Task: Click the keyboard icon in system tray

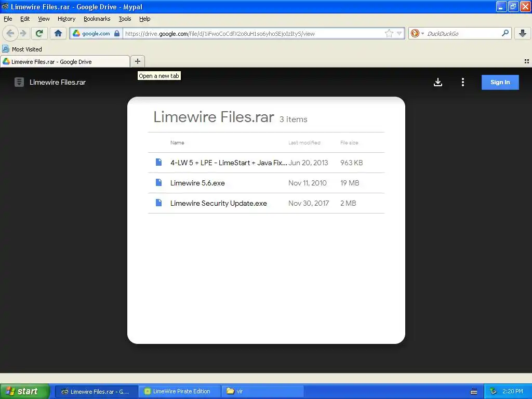Action: tap(474, 392)
